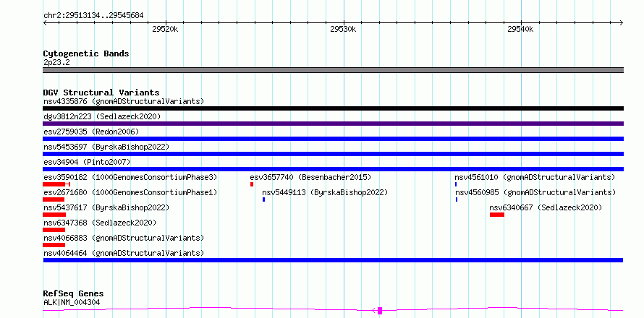Open nsv6340667 (Sedlazeck2020) label
The height and width of the screenshot is (318, 644).
(546, 207)
